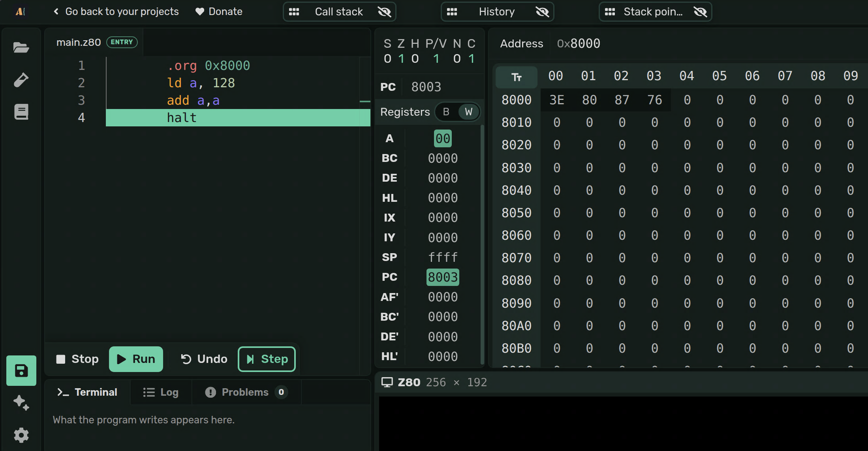Image resolution: width=868 pixels, height=451 pixels.
Task: Step one instruction forward
Action: (x=267, y=359)
